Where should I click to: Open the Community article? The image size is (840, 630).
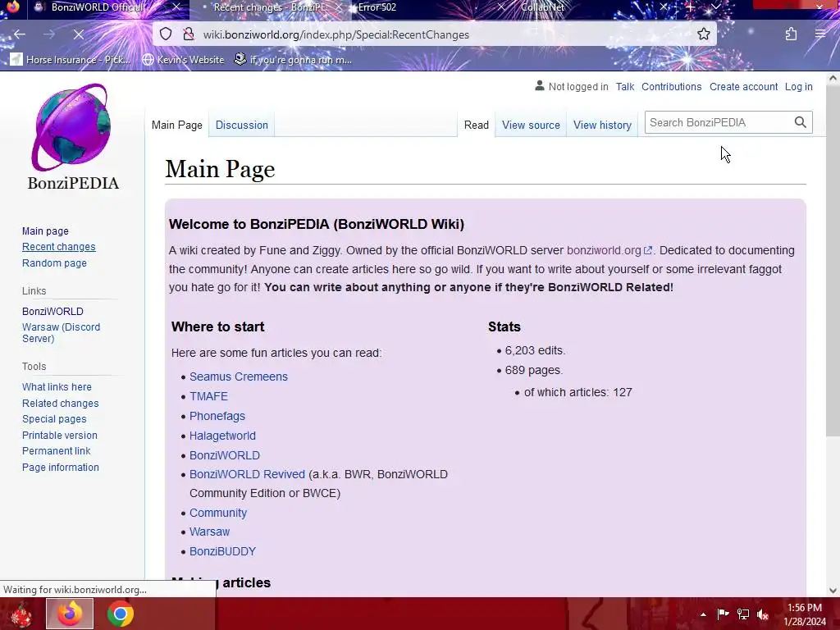(x=218, y=513)
